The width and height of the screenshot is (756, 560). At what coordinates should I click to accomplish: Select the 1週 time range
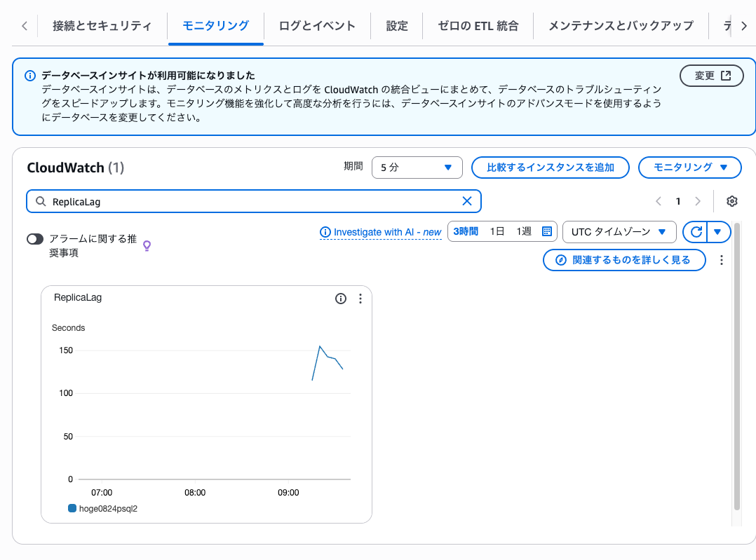click(524, 232)
